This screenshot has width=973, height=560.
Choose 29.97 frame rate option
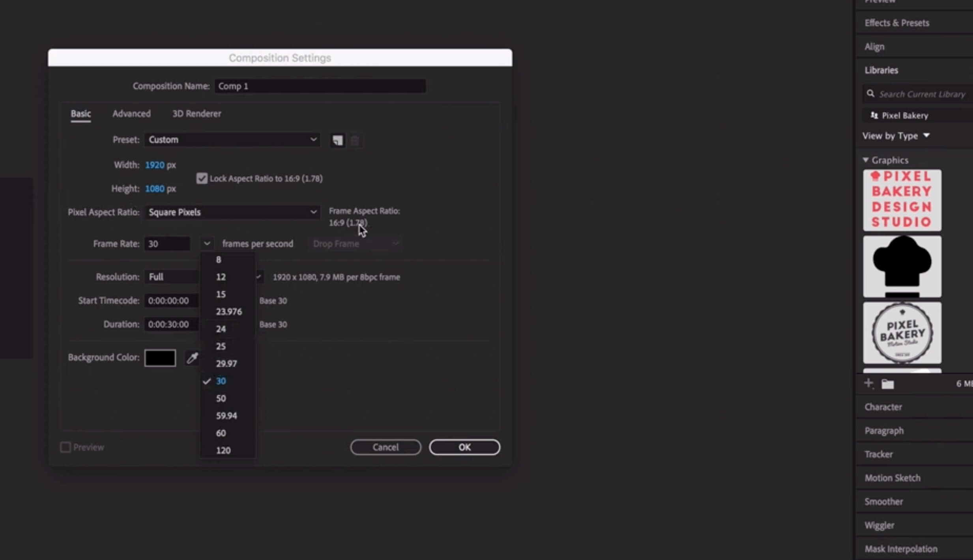click(228, 364)
